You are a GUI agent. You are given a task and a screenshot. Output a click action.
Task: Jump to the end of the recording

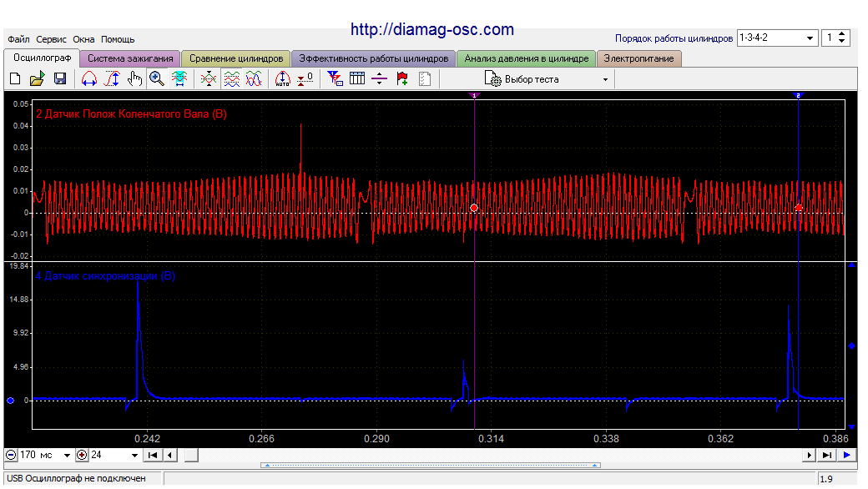coord(827,455)
